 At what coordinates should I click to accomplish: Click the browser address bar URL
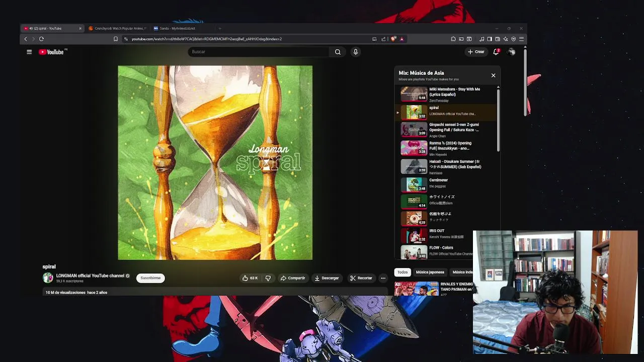click(x=207, y=39)
